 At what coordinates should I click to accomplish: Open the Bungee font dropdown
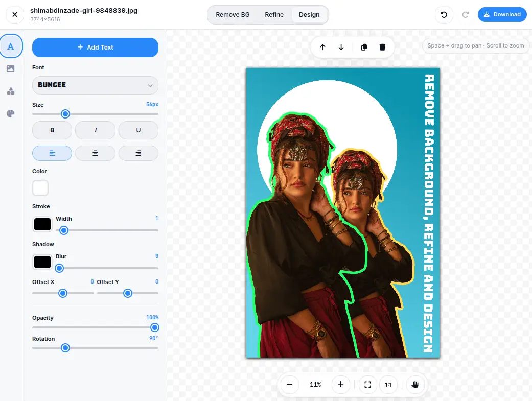[96, 85]
